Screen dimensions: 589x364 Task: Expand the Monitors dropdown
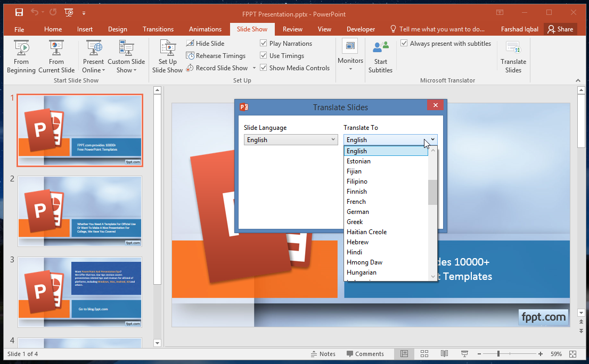350,68
